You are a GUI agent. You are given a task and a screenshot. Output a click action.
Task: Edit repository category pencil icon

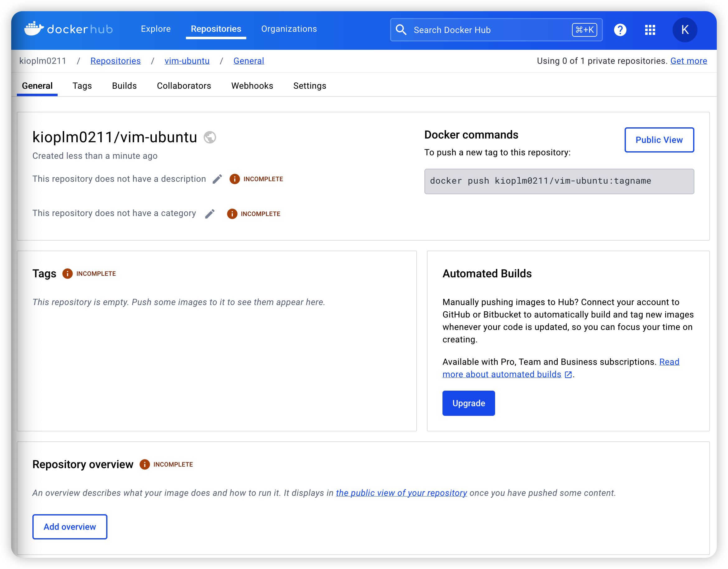pos(210,214)
